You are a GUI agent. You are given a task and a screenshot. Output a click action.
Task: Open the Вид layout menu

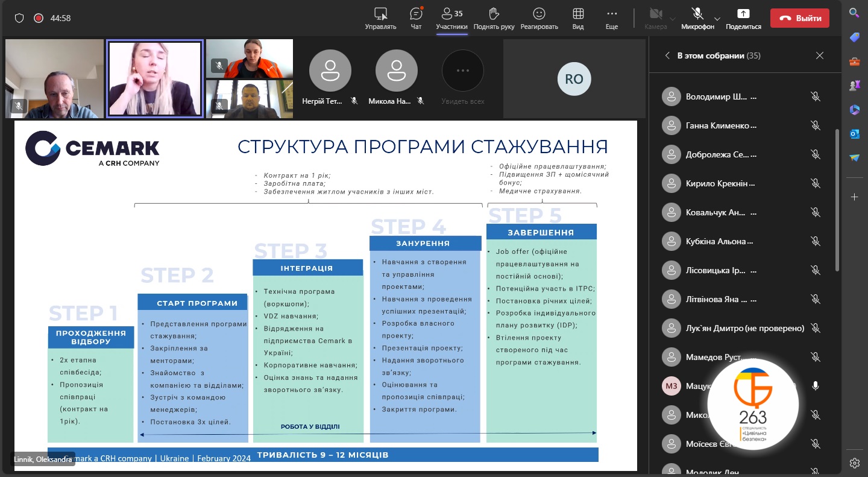[x=578, y=18]
